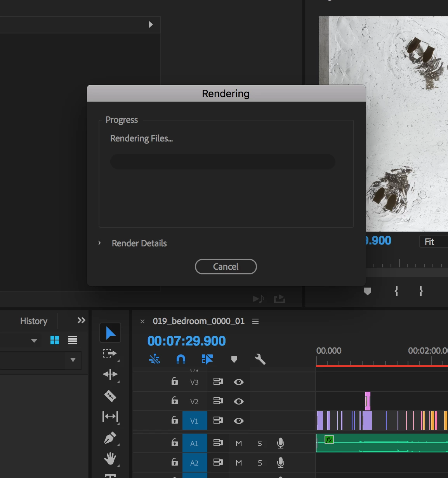Select the Slip tool
This screenshot has width=448, height=478.
(110, 417)
